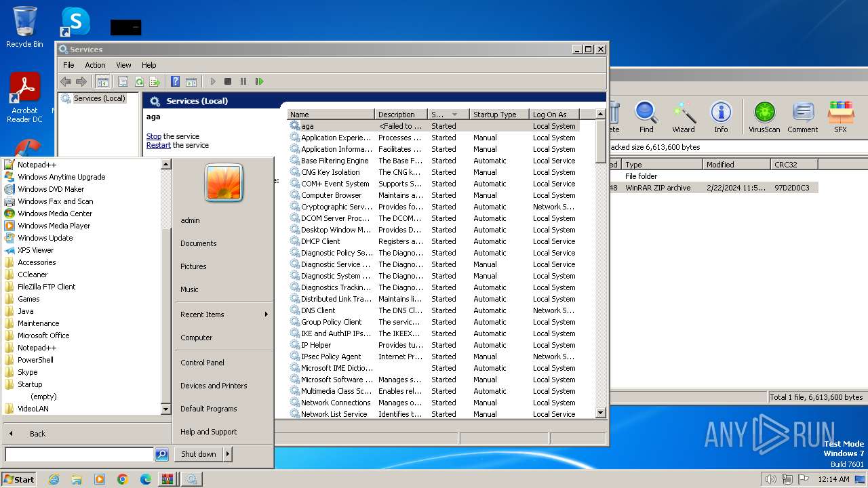Expand the FileZilla FTP Client folder
This screenshot has width=868, height=488.
[47, 287]
